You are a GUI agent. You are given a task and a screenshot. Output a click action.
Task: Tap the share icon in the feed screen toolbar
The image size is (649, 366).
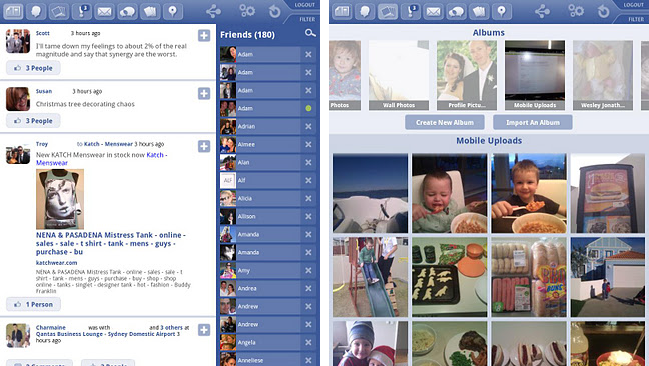click(x=213, y=11)
